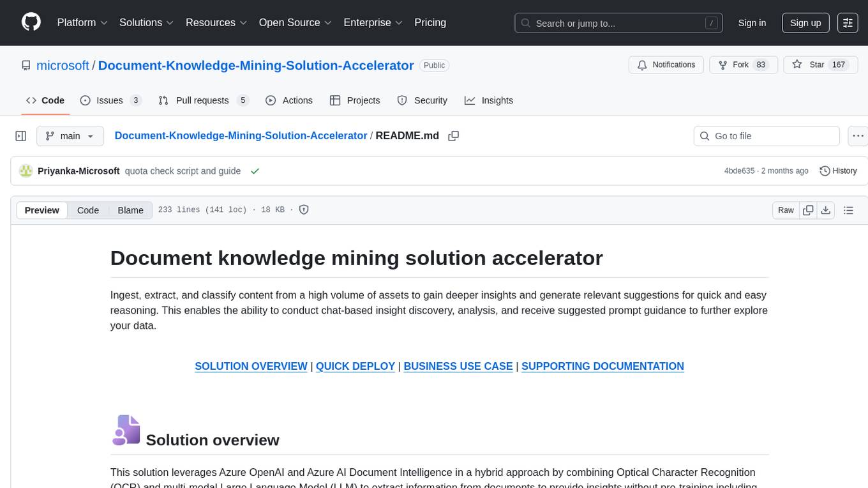Image resolution: width=868 pixels, height=488 pixels.
Task: Focus the Search or jump to field
Action: click(x=618, y=23)
